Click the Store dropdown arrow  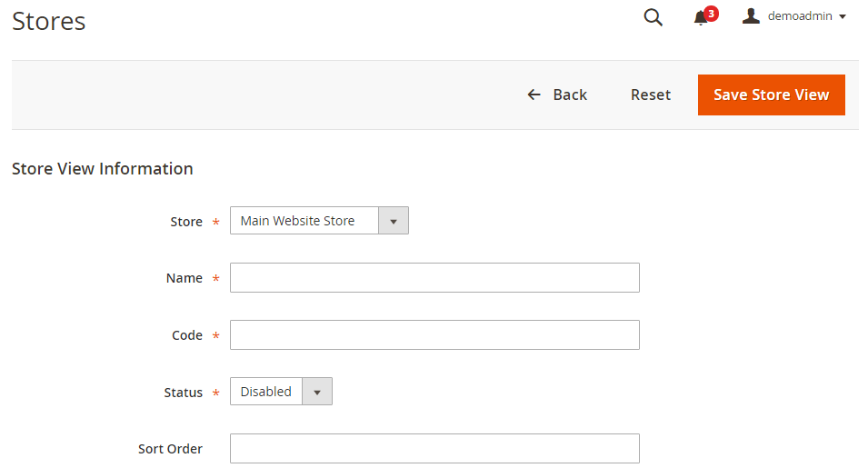tap(394, 221)
